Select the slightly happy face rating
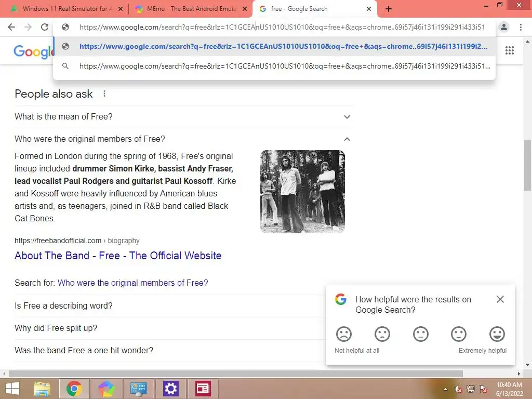Screen dimensions: 532x399 pyautogui.click(x=459, y=334)
